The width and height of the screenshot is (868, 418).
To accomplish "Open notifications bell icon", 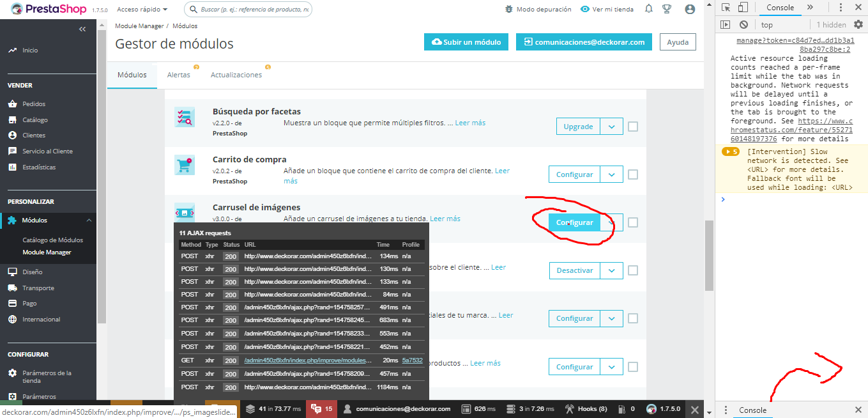I will 649,9.
